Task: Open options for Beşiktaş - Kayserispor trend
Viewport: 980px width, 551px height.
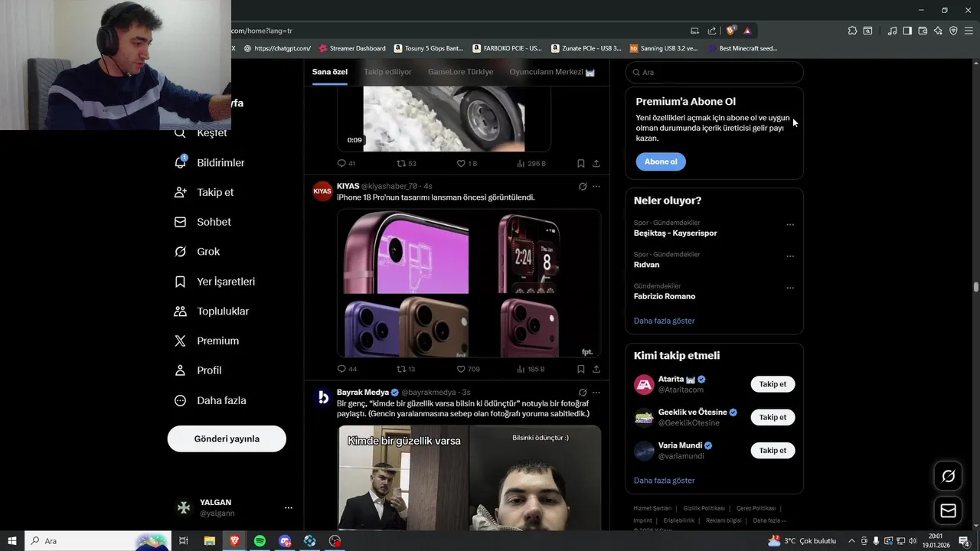Action: (790, 225)
